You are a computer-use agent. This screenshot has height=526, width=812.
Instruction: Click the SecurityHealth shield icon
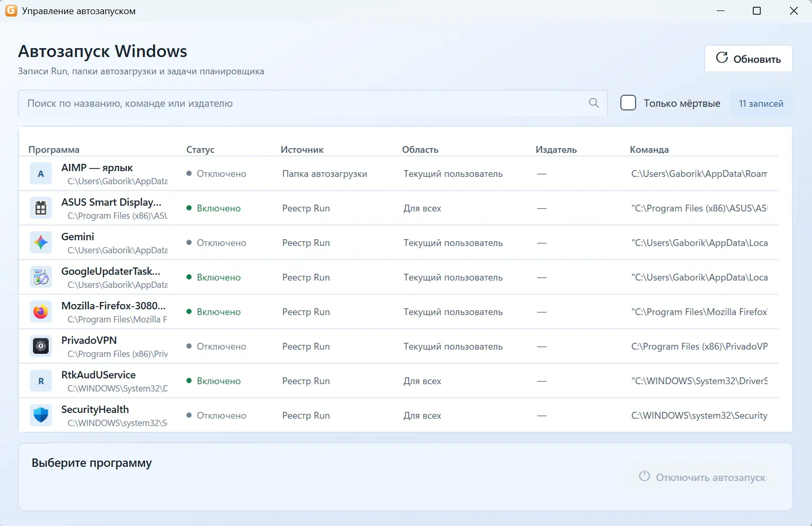pos(41,416)
